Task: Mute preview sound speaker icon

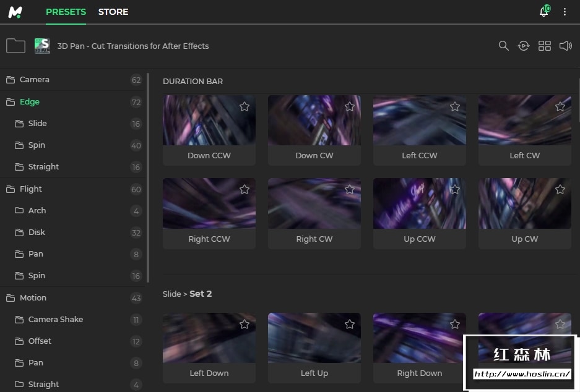Action: pyautogui.click(x=566, y=46)
